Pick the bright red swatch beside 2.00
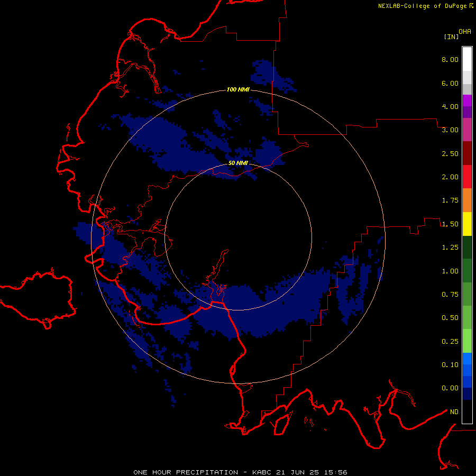 click(467, 177)
